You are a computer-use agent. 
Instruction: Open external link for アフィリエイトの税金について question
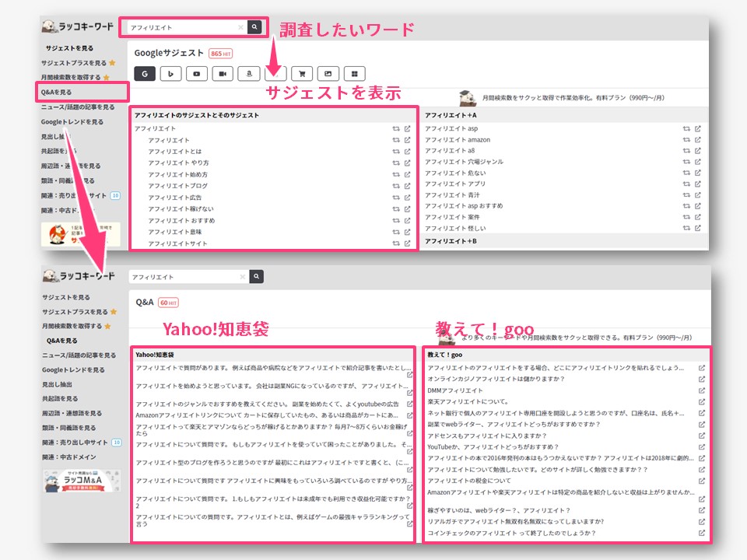(702, 481)
